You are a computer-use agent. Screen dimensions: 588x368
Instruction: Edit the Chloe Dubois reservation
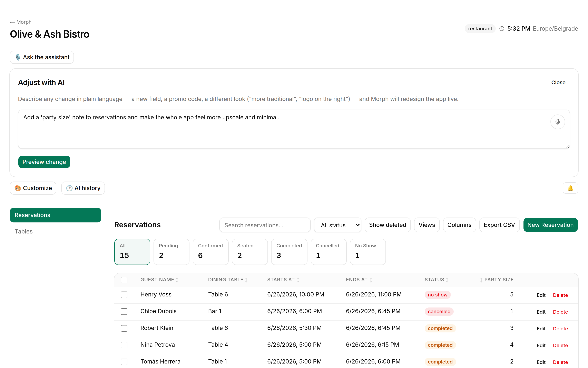[541, 312]
